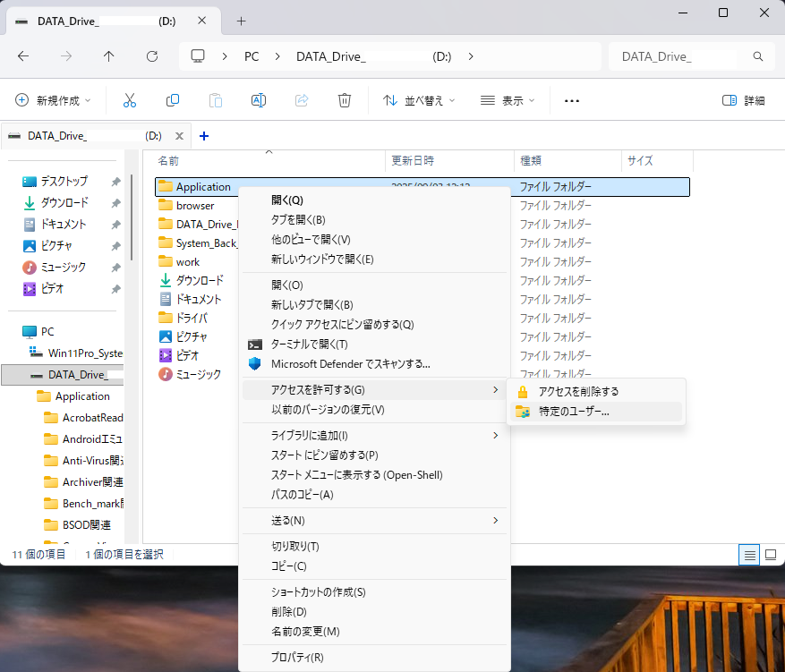
Task: Click the Delete trash icon in toolbar
Action: click(345, 100)
